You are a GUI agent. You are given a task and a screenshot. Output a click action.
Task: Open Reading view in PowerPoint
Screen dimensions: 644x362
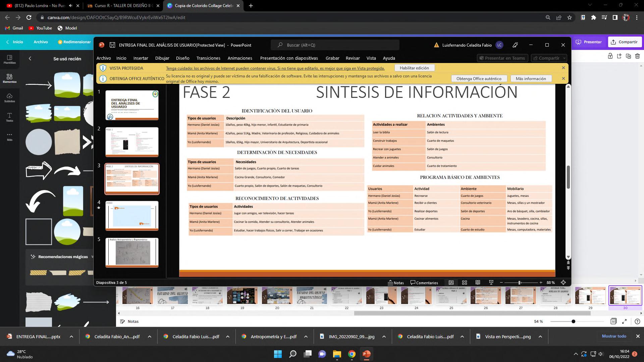tap(478, 283)
